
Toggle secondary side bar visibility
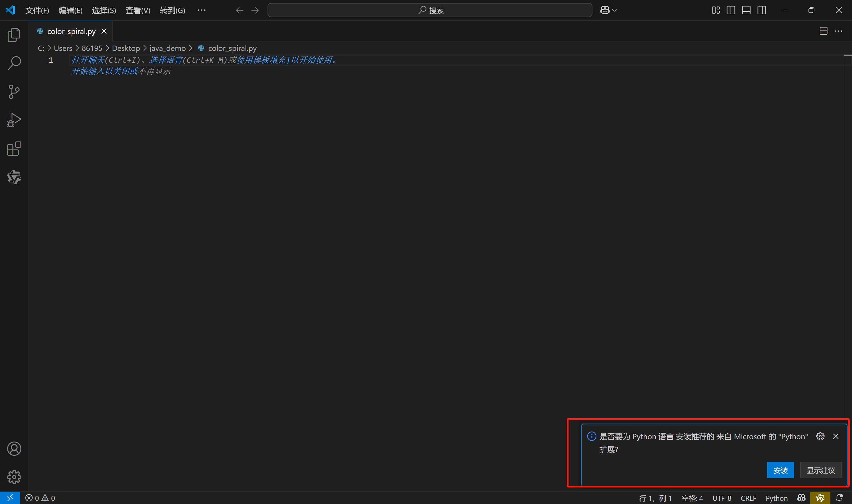[761, 10]
